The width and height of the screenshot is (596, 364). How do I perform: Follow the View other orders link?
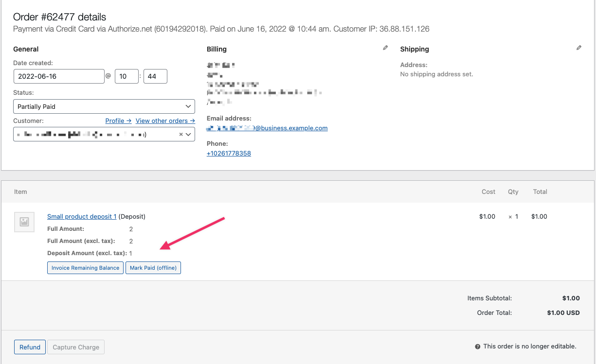point(165,121)
